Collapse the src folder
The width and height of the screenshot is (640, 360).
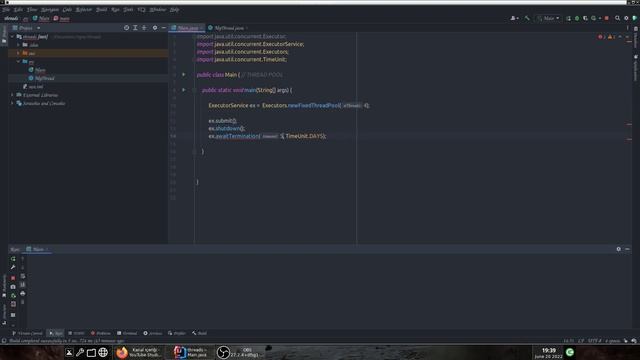pyautogui.click(x=18, y=62)
